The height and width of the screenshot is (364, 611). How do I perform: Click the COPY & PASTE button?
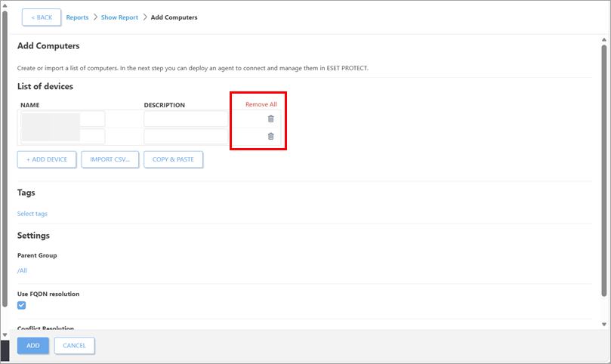point(173,159)
